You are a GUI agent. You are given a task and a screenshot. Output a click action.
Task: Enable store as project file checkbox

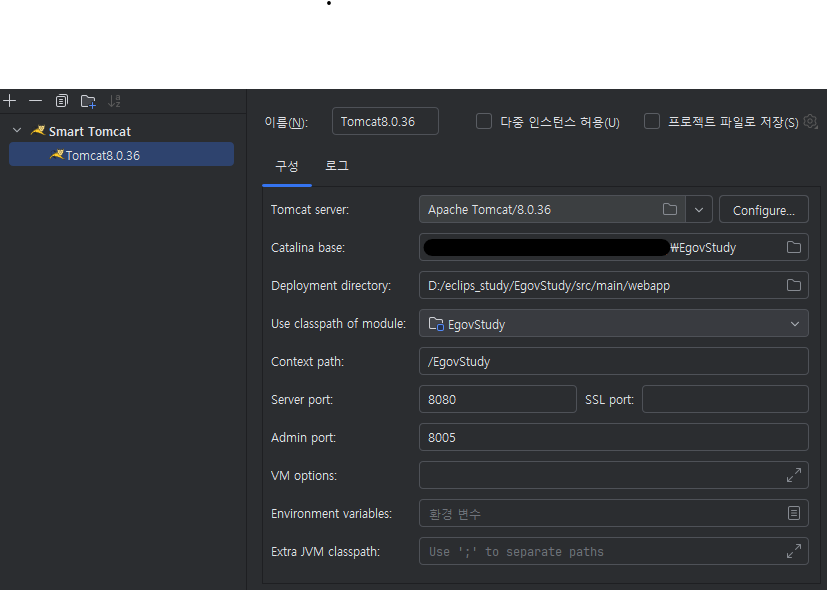click(652, 121)
